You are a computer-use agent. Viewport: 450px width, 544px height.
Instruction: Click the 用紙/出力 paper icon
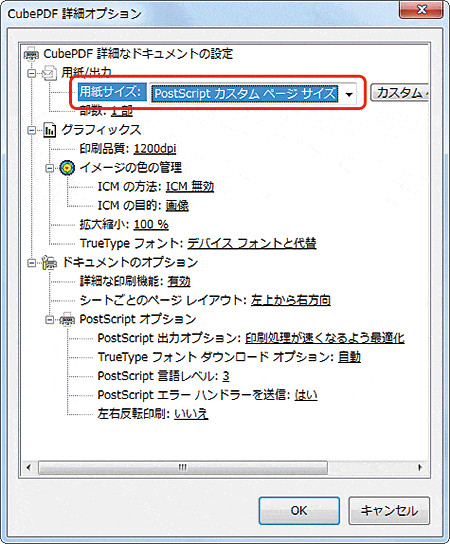[49, 73]
